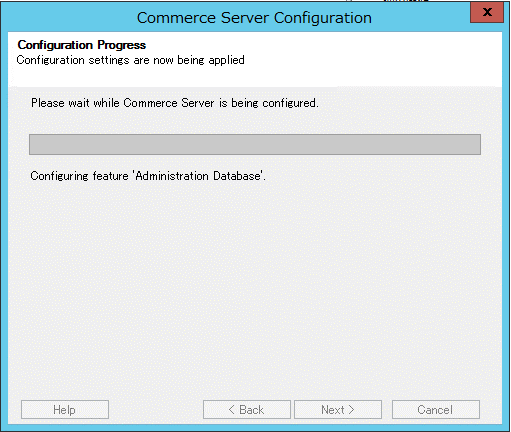
Task: Cancel the configuration process
Action: point(436,409)
